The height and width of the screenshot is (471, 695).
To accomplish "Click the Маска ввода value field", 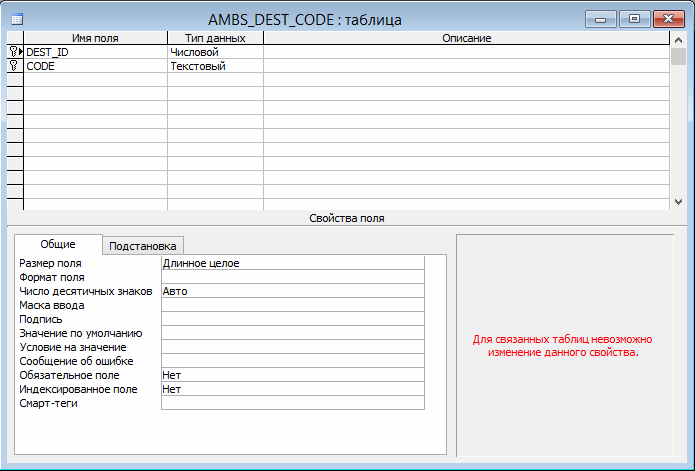I will (x=293, y=305).
